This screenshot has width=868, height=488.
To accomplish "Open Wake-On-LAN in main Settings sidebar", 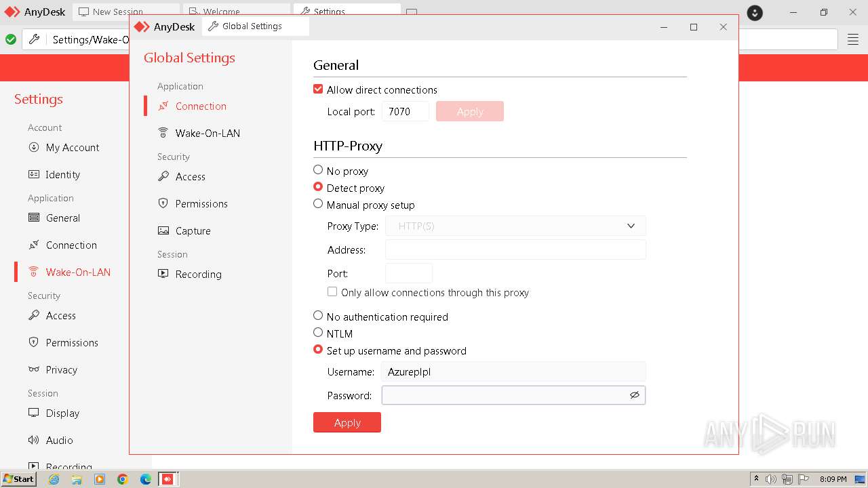I will point(78,272).
